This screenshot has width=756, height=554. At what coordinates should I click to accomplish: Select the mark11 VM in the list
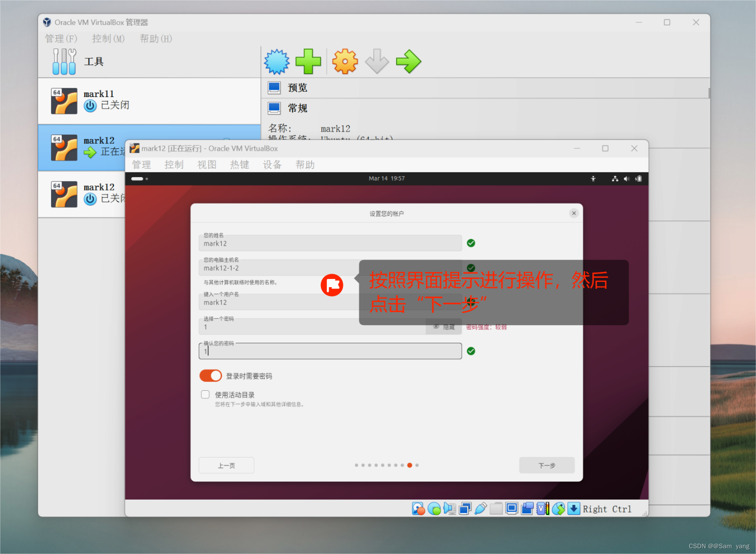(x=149, y=101)
